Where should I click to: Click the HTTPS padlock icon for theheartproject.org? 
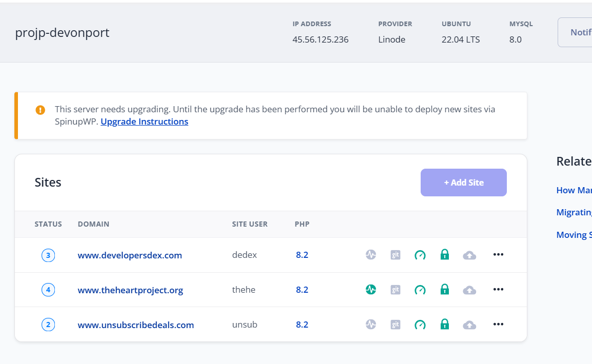click(x=445, y=289)
